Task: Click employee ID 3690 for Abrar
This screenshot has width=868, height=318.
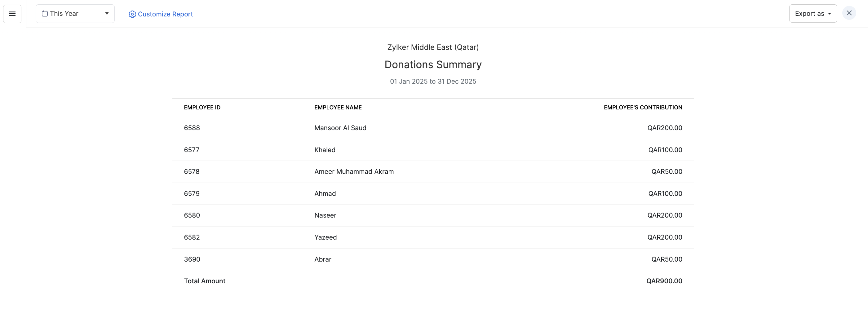Action: pos(192,259)
